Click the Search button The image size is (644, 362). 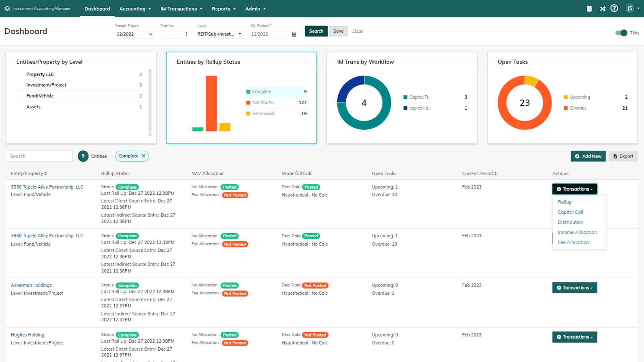point(316,31)
